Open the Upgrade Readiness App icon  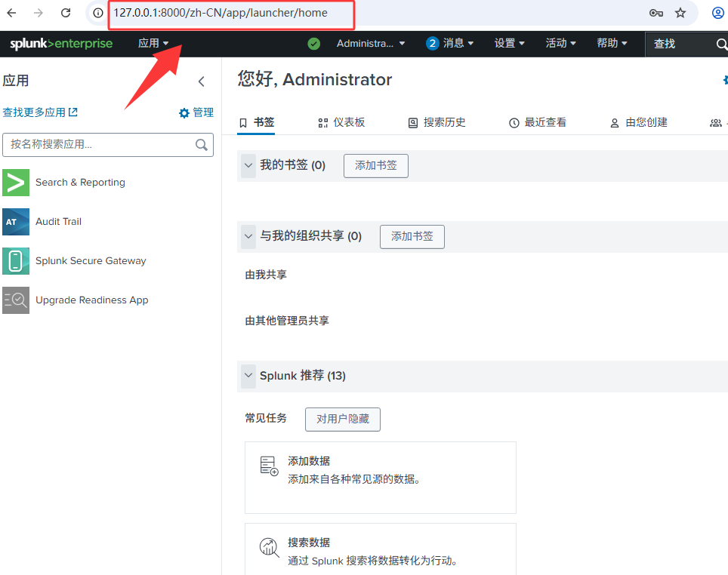16,300
